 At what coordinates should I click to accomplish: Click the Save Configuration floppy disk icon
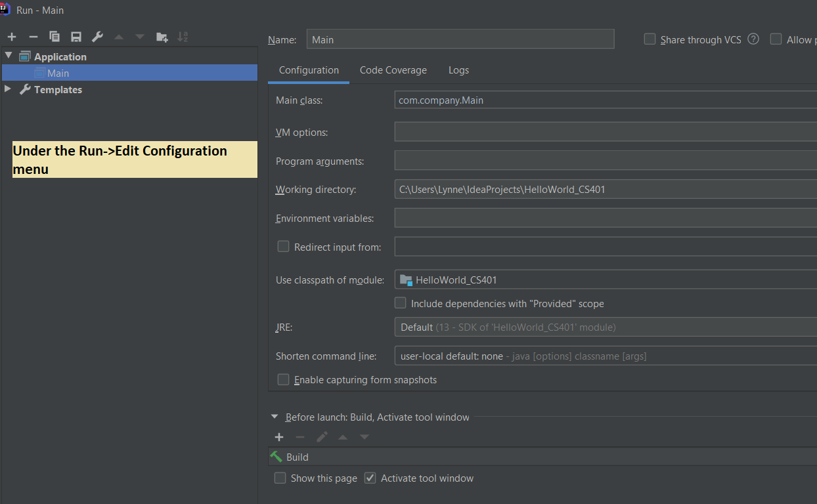click(76, 37)
